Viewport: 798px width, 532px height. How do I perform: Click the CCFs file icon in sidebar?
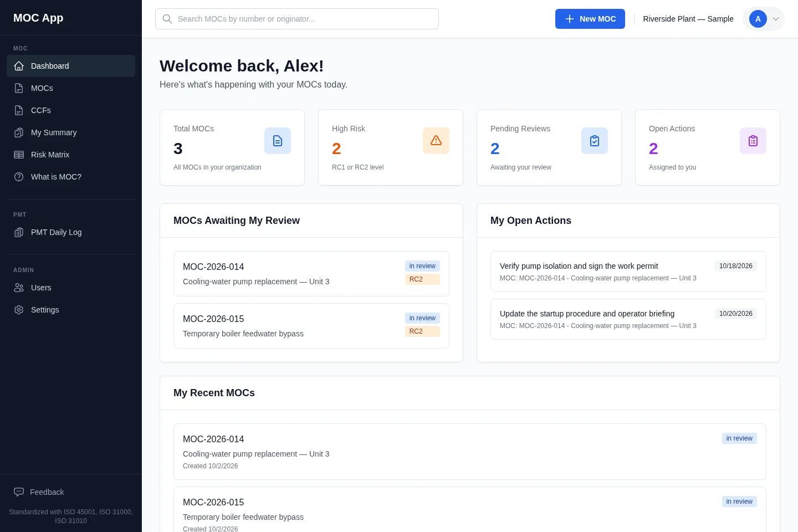(19, 110)
